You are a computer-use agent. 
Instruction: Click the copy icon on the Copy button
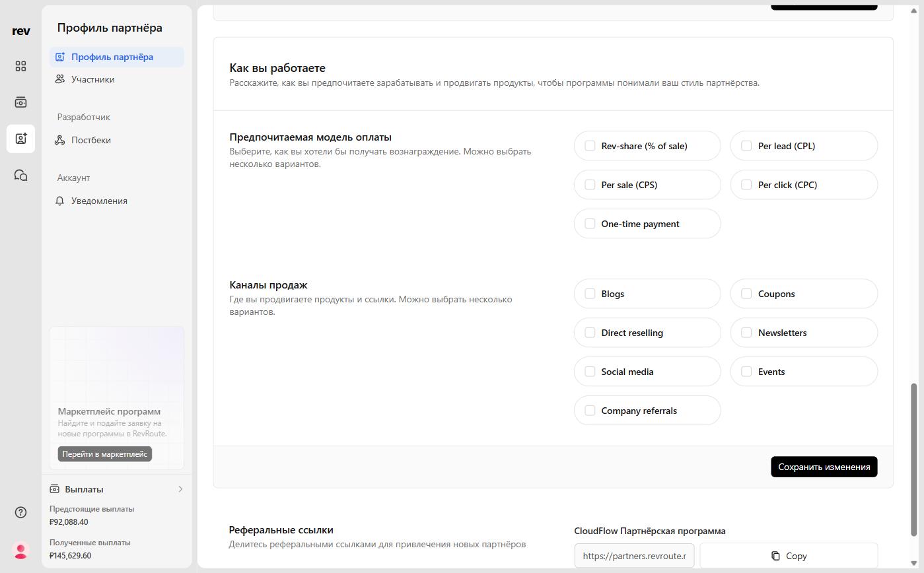(x=776, y=556)
